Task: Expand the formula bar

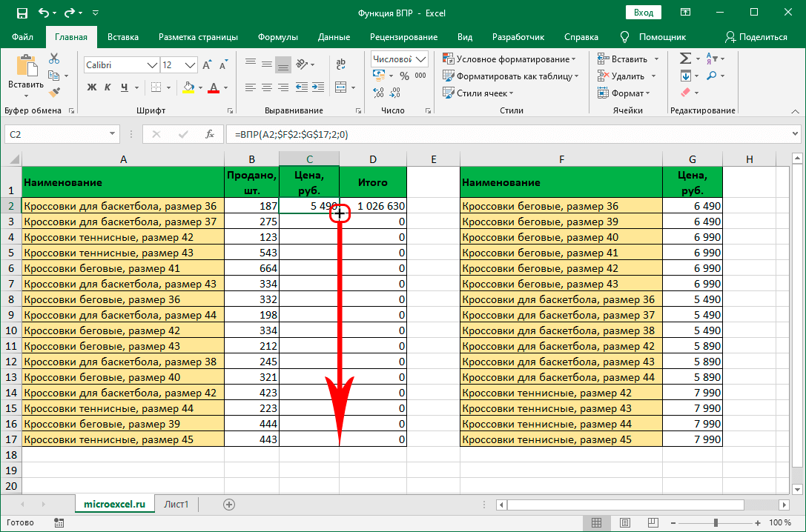Action: click(796, 135)
